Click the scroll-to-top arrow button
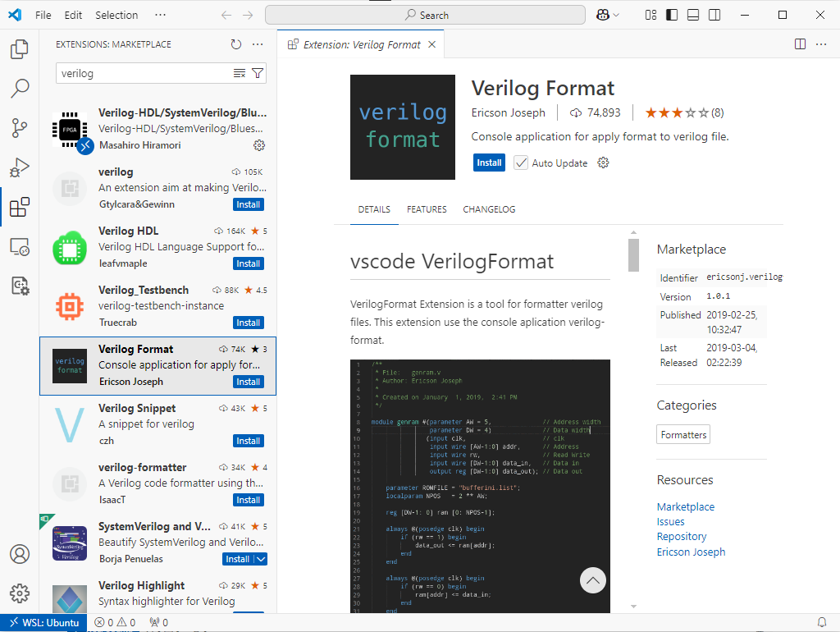Screen dimensions: 840x632 [x=593, y=580]
